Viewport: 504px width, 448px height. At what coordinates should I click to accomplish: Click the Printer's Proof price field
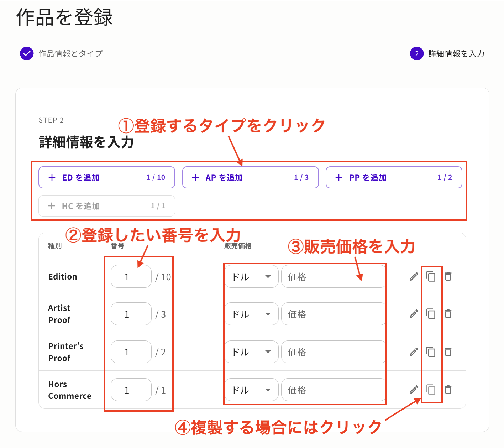coord(334,352)
